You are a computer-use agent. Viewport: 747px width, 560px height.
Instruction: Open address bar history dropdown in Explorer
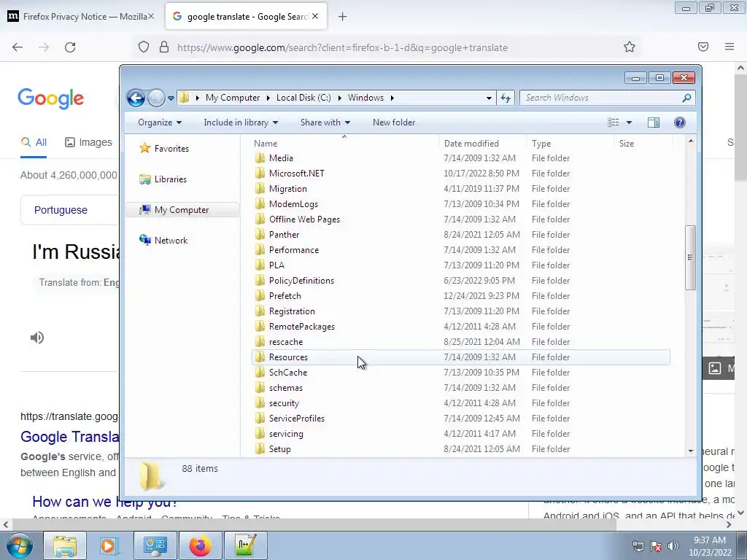click(489, 98)
